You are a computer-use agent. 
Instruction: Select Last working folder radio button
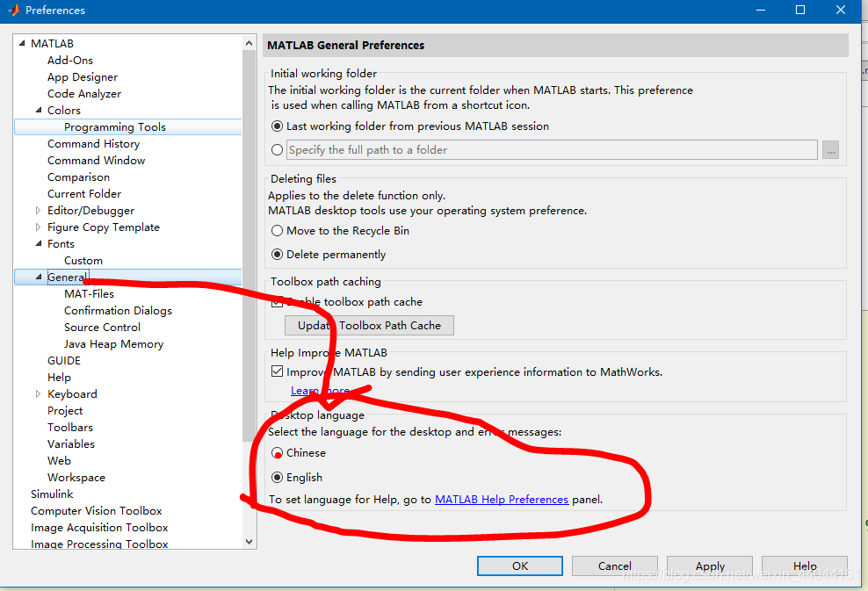coord(278,126)
